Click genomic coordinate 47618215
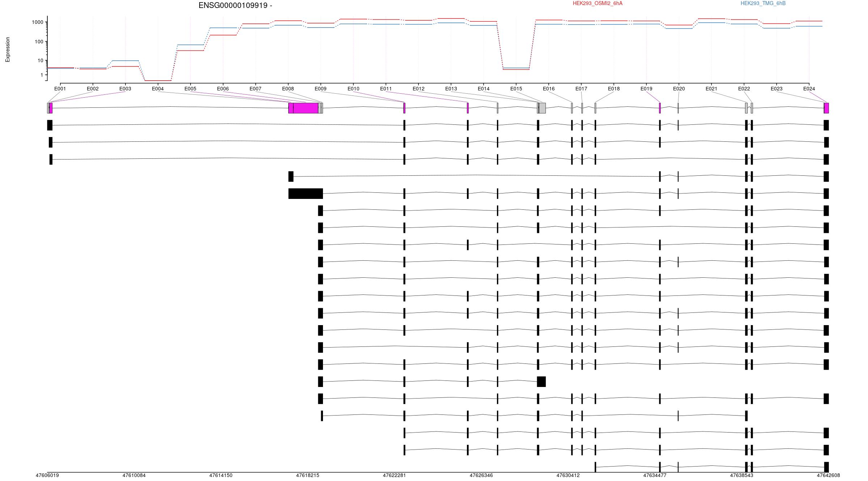 pyautogui.click(x=307, y=475)
